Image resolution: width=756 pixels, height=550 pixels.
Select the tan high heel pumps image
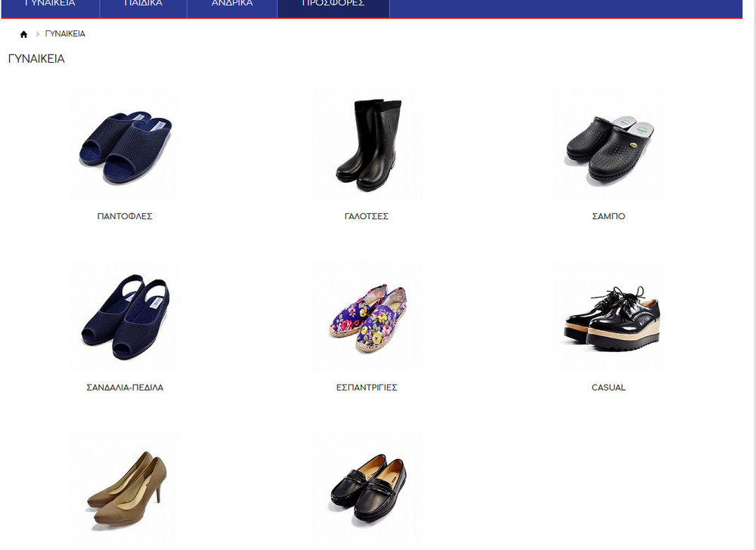pyautogui.click(x=125, y=487)
